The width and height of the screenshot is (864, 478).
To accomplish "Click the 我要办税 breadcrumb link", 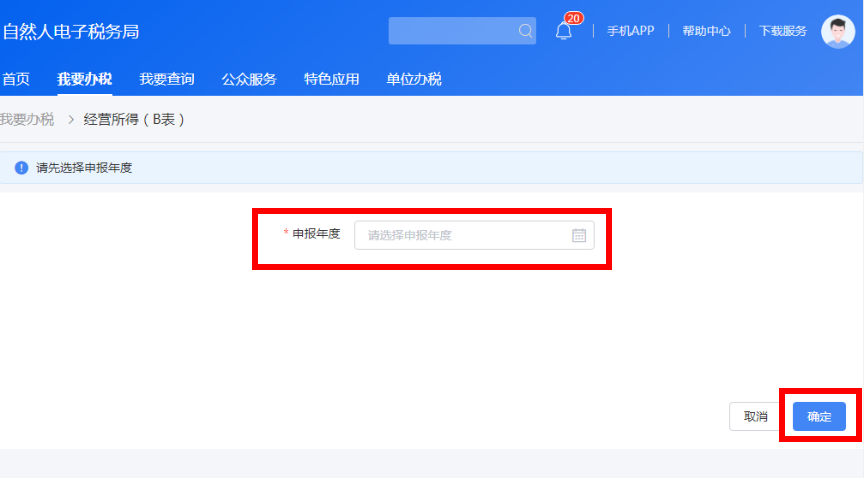I will coord(26,120).
